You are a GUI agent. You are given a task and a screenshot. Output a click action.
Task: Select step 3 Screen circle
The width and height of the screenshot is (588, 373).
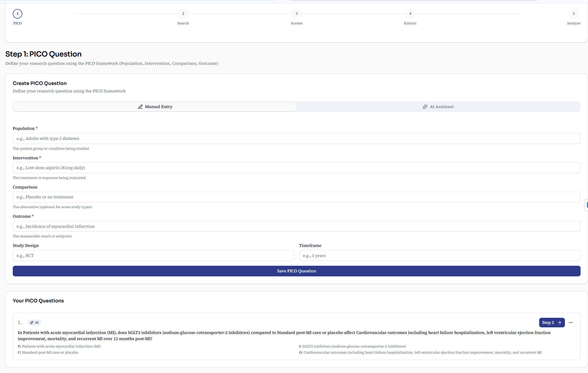296,14
